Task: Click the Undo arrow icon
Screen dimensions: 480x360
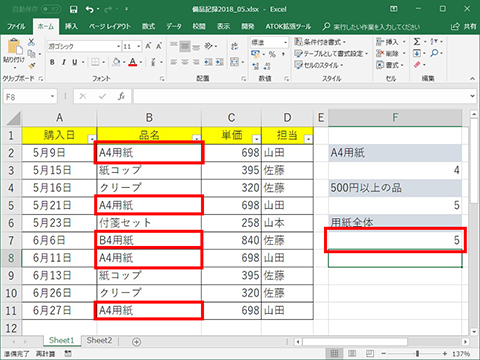Action: tap(90, 9)
